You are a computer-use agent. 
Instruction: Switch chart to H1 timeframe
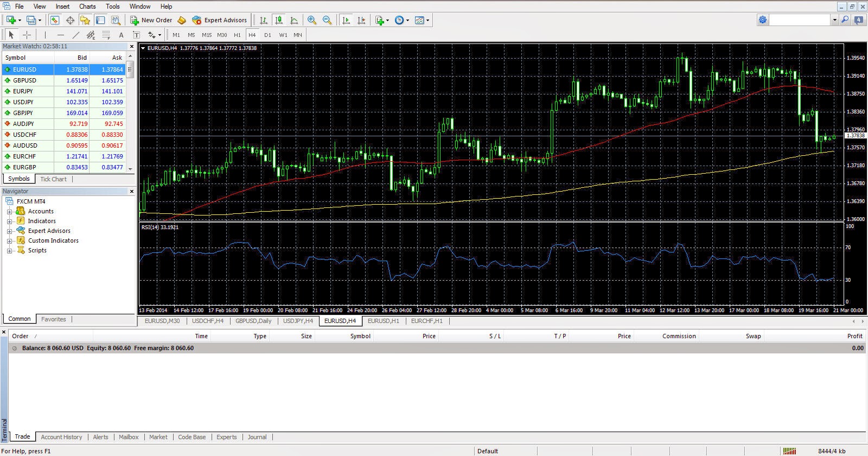(237, 35)
